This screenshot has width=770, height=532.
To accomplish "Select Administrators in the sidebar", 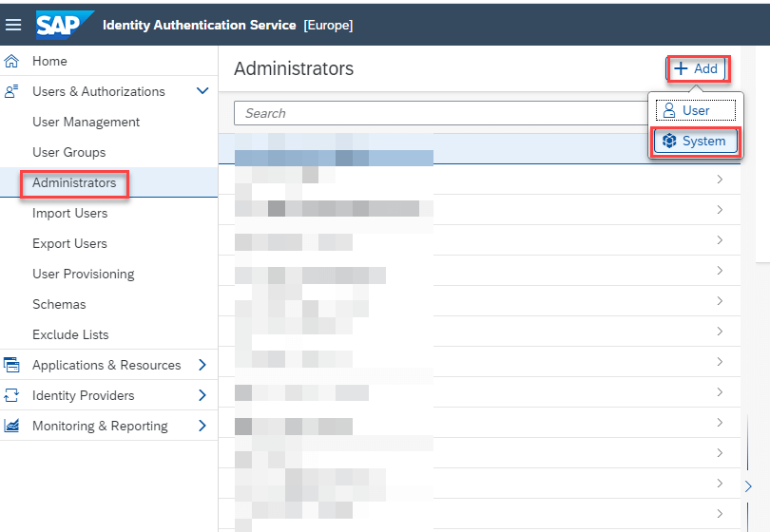I will (109, 182).
